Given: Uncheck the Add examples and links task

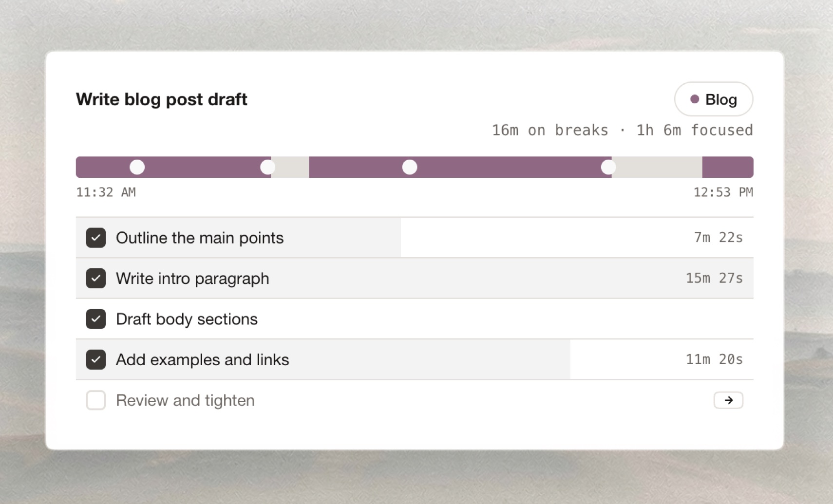Looking at the screenshot, I should [x=96, y=359].
